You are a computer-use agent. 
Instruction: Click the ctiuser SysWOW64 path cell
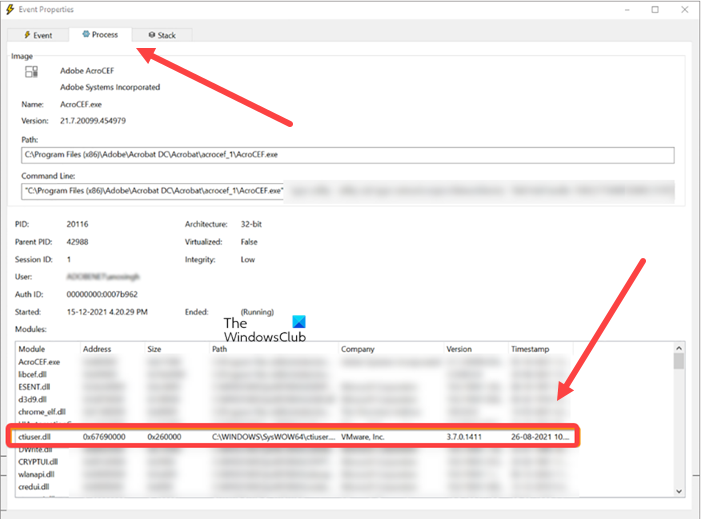coord(273,437)
